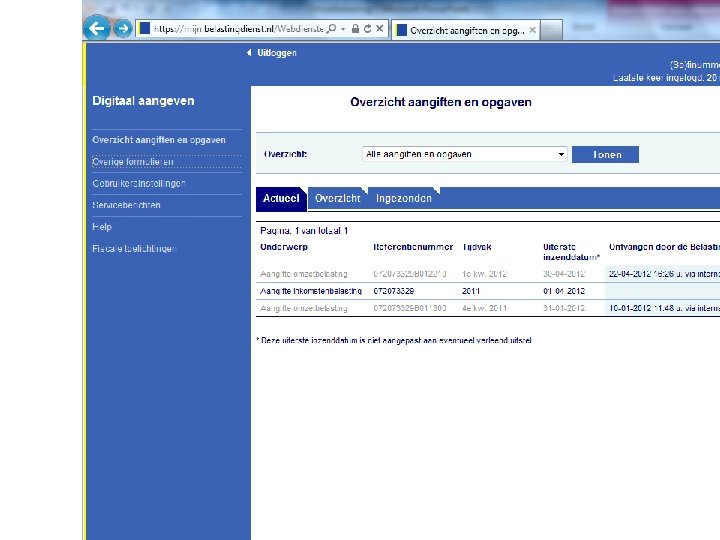Click the search magnifier icon in address bar
Image resolution: width=720 pixels, height=540 pixels.
coord(331,29)
